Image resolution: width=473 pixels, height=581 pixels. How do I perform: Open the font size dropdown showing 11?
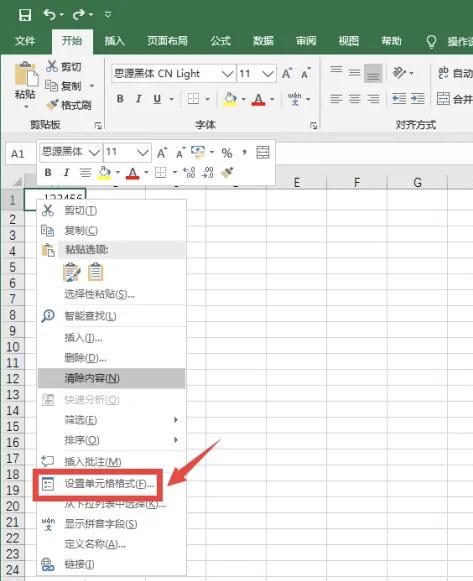point(268,74)
